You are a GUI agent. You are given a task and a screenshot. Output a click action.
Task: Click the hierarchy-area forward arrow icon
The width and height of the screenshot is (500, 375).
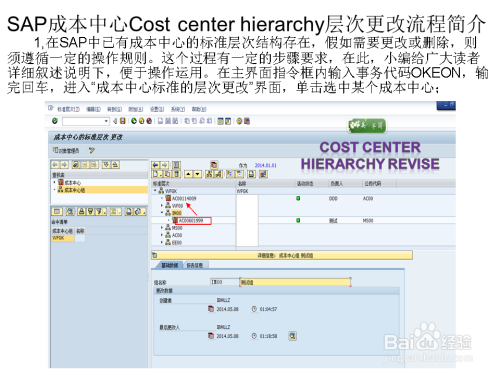coord(165,165)
